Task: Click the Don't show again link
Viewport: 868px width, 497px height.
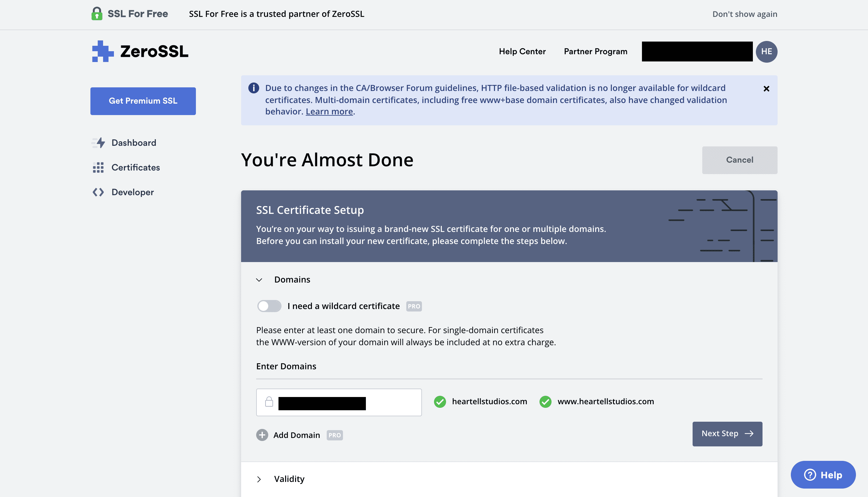Action: point(744,14)
